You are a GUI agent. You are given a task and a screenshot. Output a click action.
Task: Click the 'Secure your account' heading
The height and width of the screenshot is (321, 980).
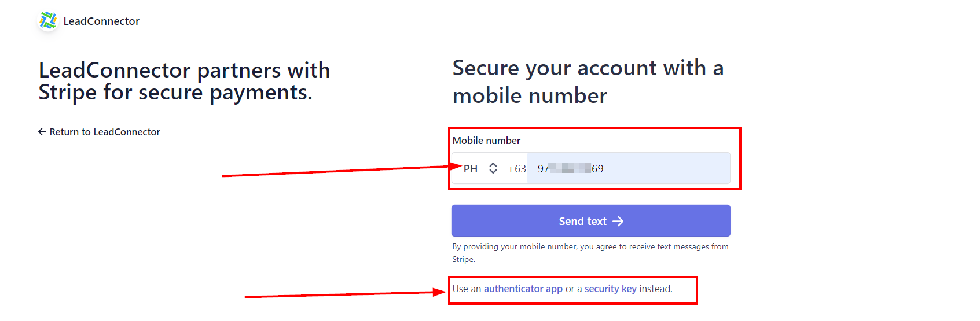pos(588,82)
